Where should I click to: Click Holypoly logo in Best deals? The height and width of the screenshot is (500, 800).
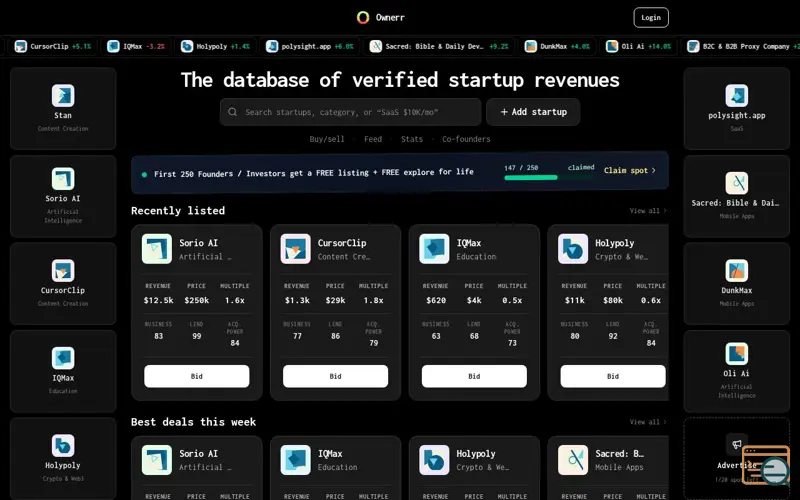tap(434, 460)
